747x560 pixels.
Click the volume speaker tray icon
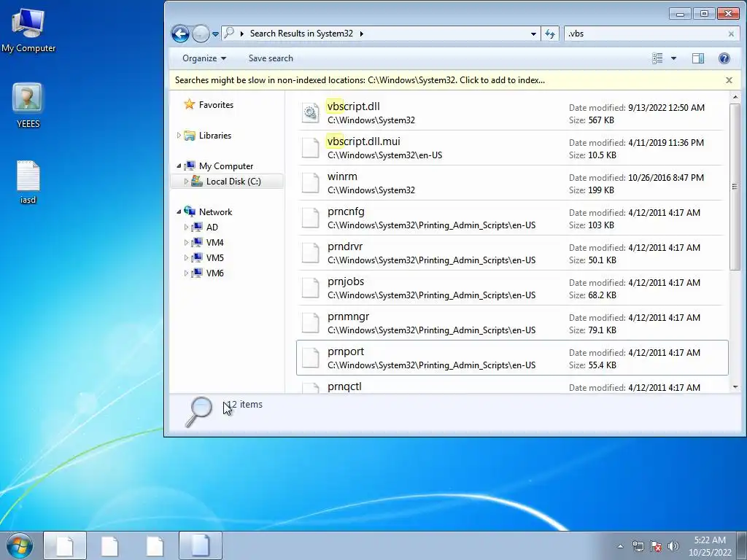pyautogui.click(x=673, y=546)
